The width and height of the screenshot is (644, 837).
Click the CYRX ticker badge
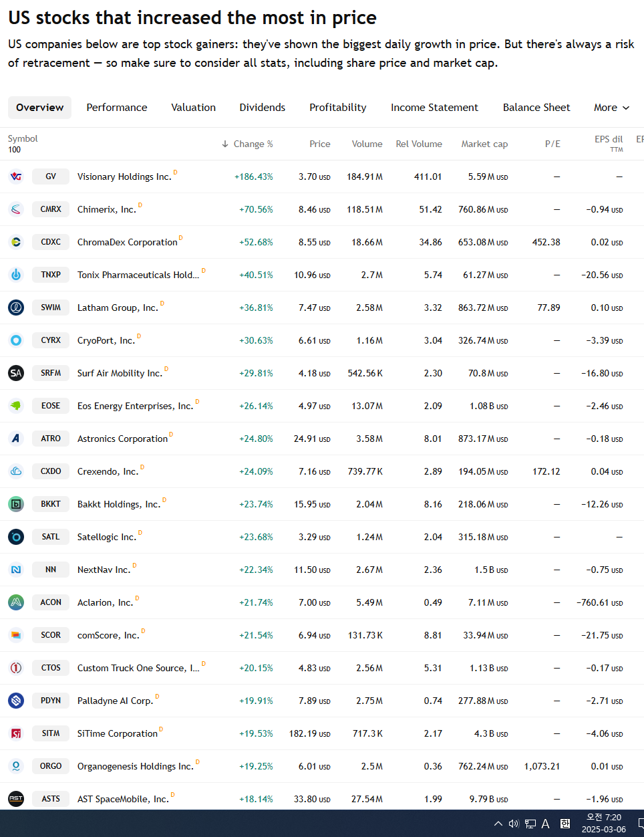tap(51, 340)
